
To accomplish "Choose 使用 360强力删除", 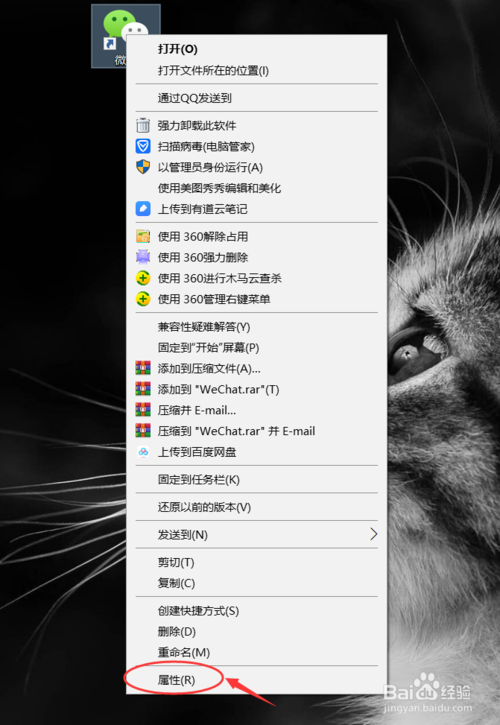I will pos(256,257).
